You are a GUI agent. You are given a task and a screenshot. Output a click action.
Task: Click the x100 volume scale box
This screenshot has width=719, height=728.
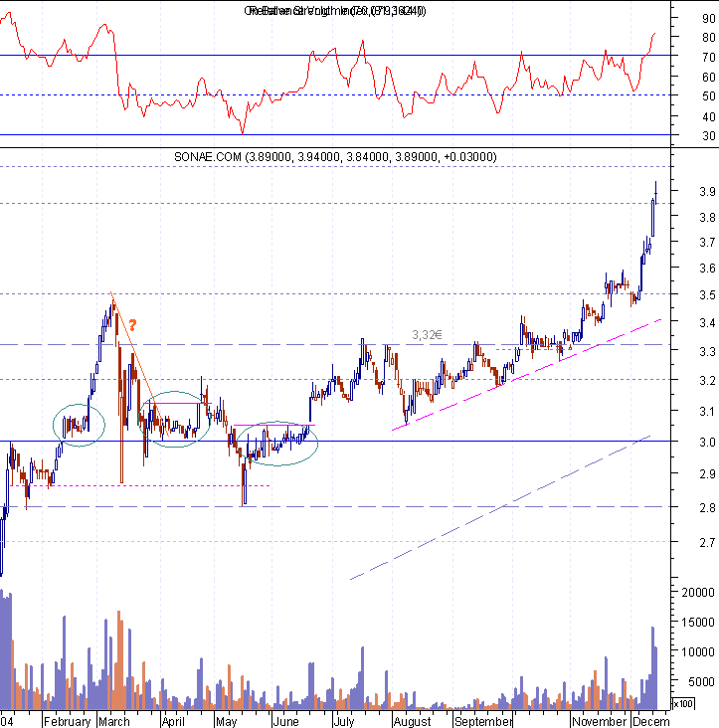pos(683,703)
